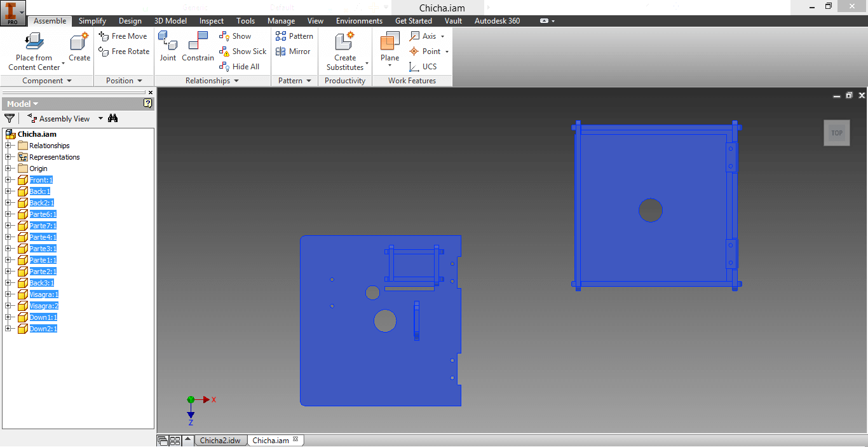Click the browser filter funnel icon
868x447 pixels.
pos(10,118)
